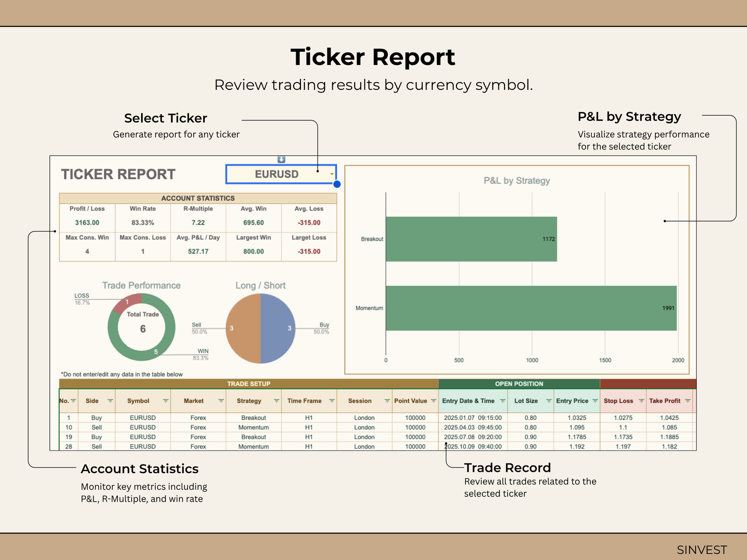Screen dimensions: 747x560
Task: Select stop loss cell 1.1735
Action: (623, 437)
